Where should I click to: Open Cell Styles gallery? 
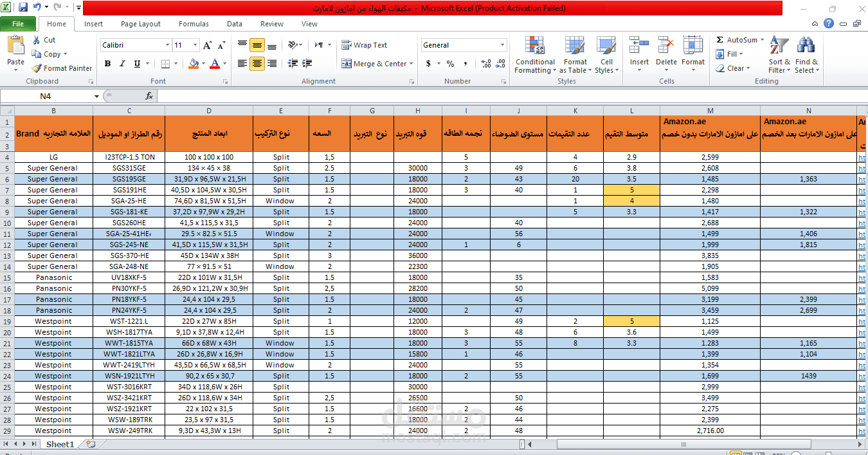(x=606, y=55)
